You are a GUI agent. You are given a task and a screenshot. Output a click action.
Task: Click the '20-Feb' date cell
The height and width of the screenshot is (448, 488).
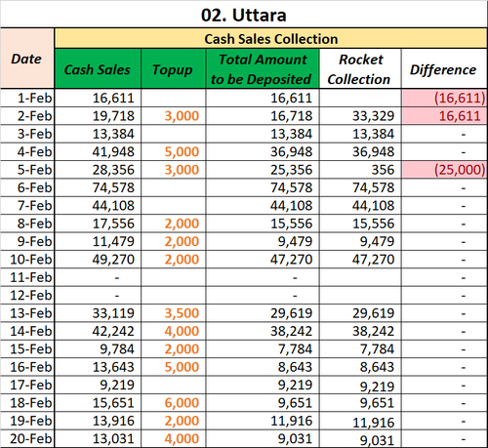[x=27, y=438]
